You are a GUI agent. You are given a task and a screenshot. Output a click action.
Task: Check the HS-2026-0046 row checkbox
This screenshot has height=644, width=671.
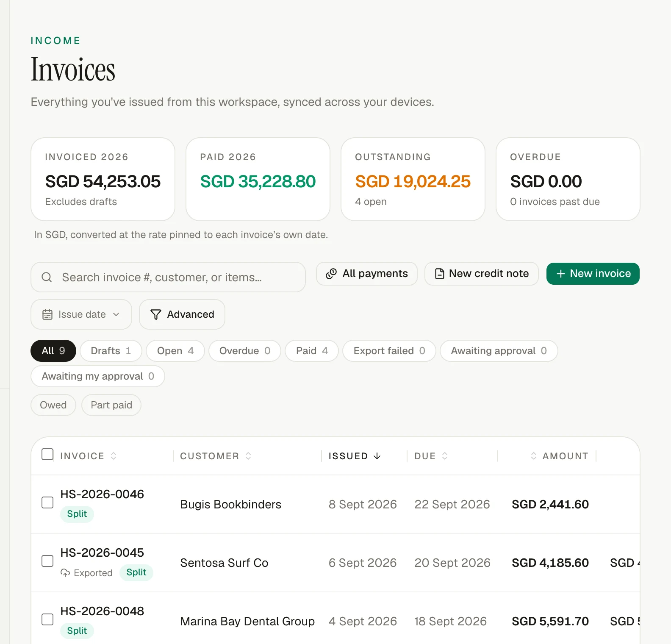(47, 502)
